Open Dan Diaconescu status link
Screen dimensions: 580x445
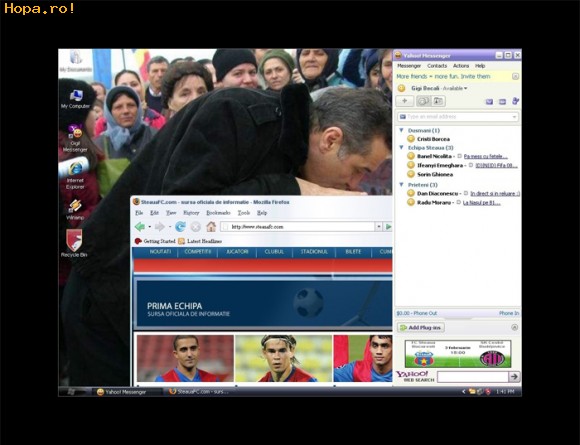point(495,193)
